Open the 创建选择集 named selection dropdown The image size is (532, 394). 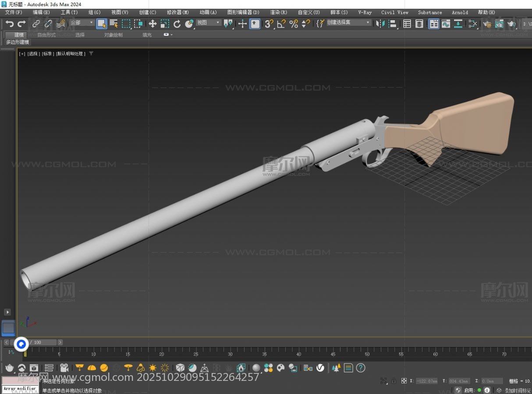349,23
